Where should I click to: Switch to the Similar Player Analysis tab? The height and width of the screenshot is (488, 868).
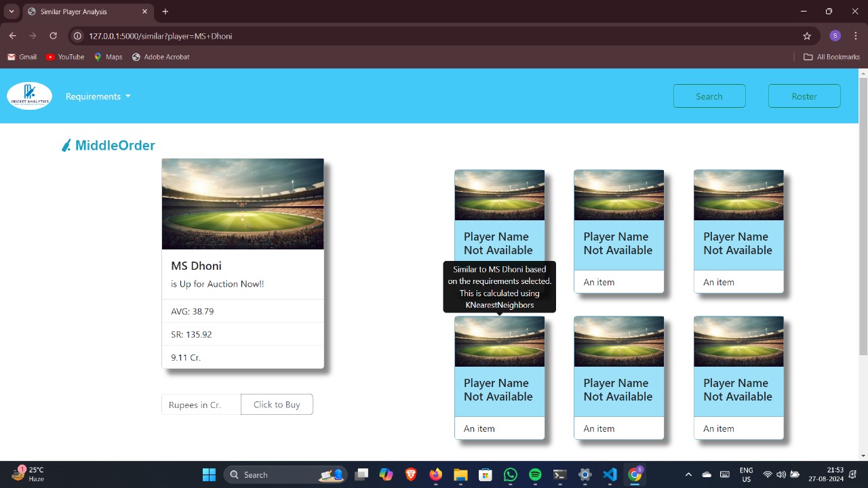[x=88, y=12]
